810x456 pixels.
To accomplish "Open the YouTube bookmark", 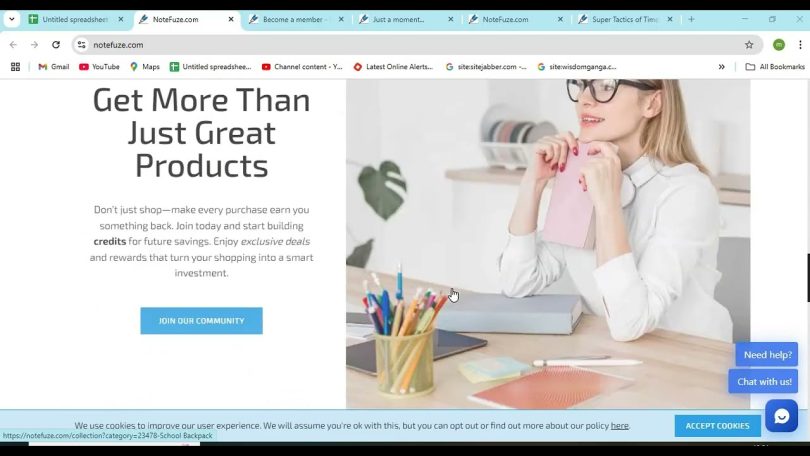I will point(99,67).
